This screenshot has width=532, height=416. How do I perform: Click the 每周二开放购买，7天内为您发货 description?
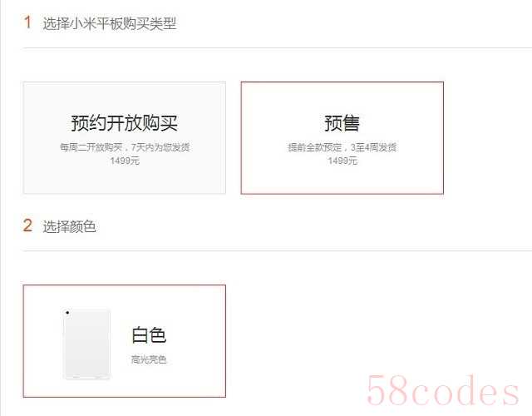pos(125,147)
